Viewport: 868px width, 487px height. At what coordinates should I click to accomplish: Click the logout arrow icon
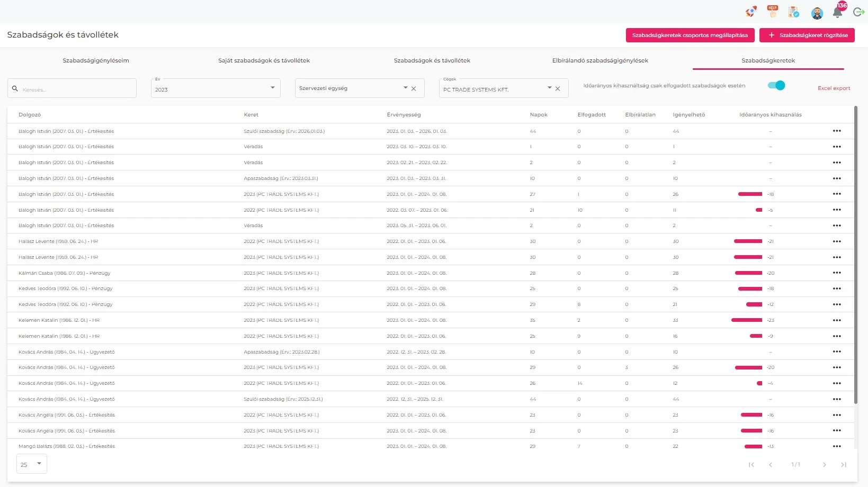point(858,12)
